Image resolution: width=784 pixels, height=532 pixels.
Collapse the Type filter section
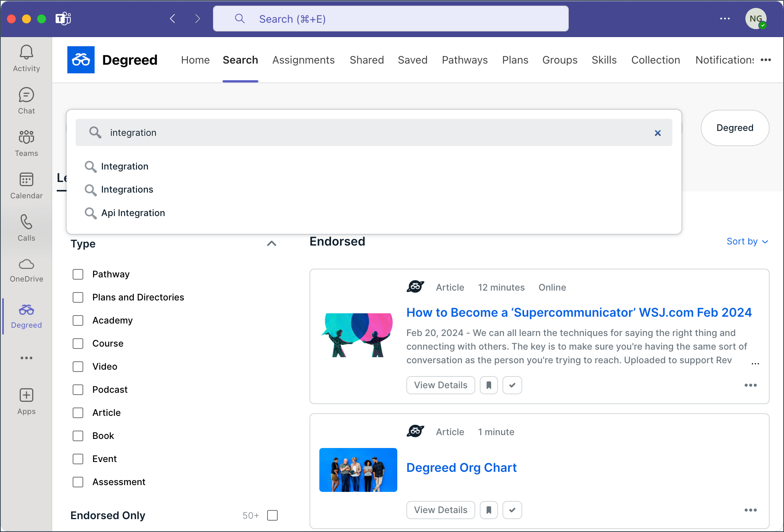[x=272, y=244]
